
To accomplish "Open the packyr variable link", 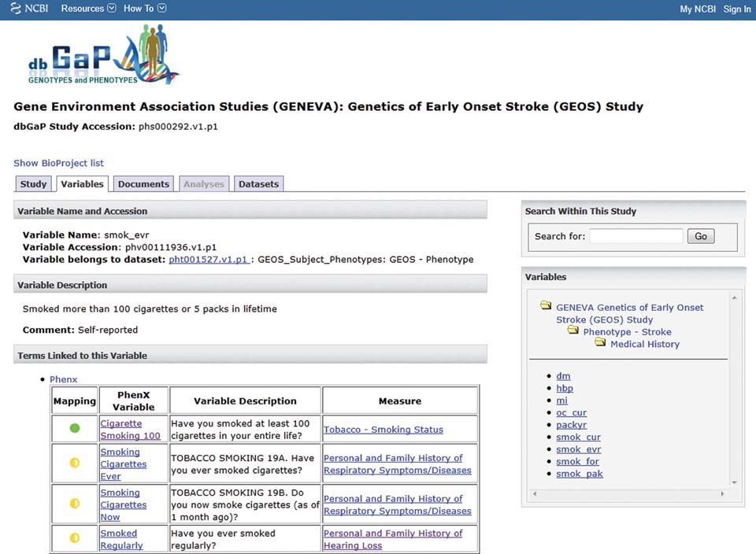I will pos(572,425).
